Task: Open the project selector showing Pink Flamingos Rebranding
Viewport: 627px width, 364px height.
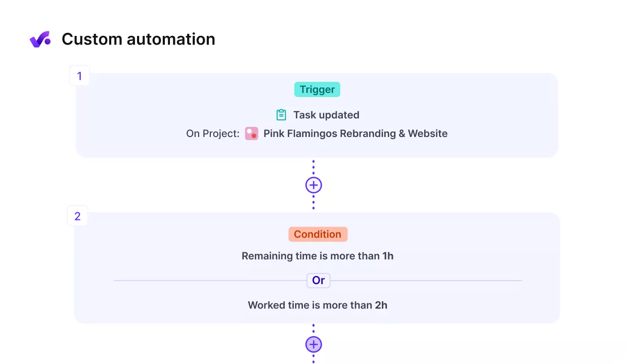Action: click(x=355, y=133)
